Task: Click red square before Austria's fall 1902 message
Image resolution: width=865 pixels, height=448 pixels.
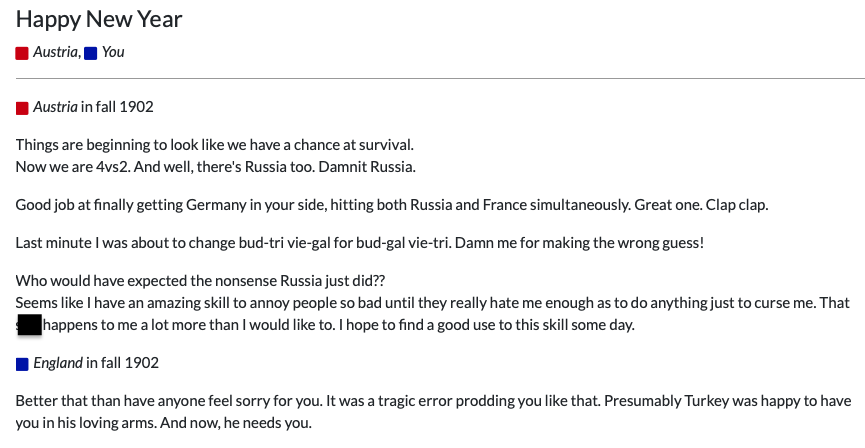Action: pyautogui.click(x=22, y=108)
